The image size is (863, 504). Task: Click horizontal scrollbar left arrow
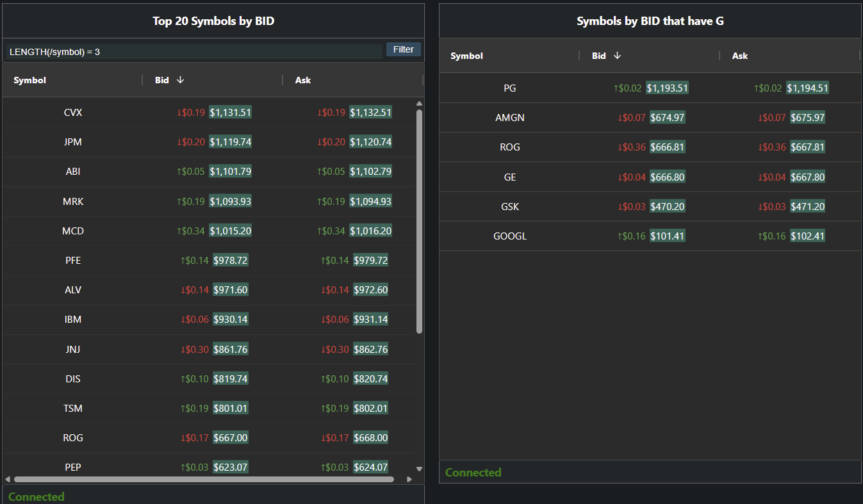point(8,479)
